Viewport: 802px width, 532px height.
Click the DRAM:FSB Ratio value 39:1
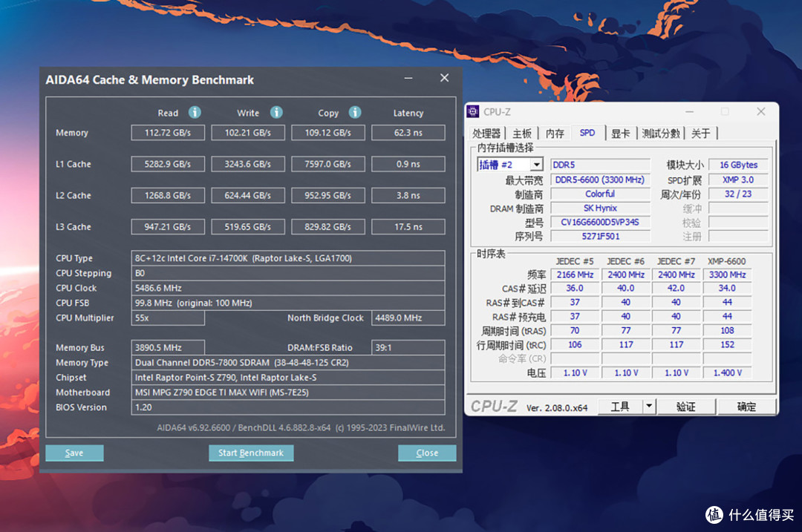tap(408, 347)
